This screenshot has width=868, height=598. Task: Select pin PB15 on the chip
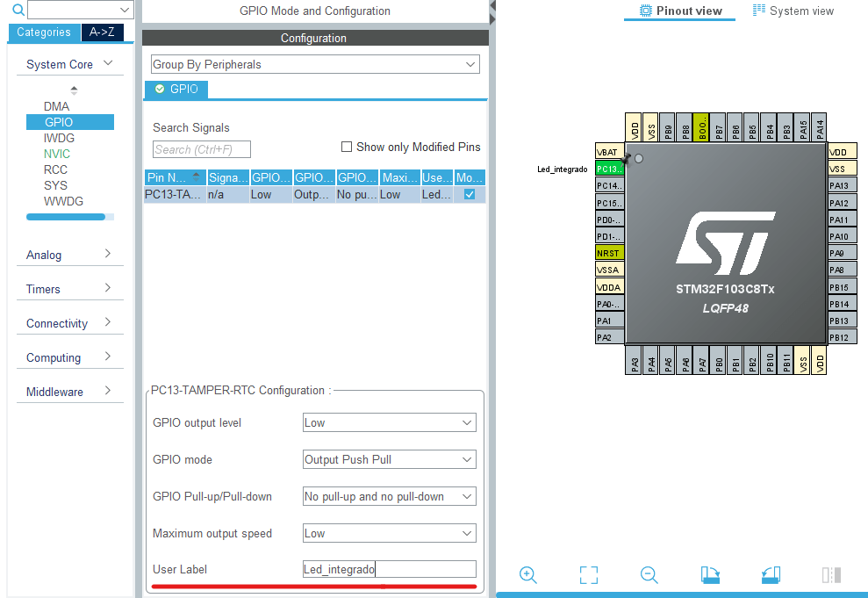tap(842, 287)
